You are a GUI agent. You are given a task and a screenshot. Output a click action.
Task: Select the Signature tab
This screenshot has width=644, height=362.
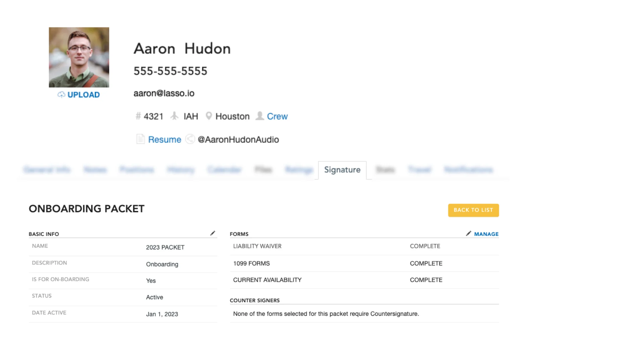[x=342, y=170]
